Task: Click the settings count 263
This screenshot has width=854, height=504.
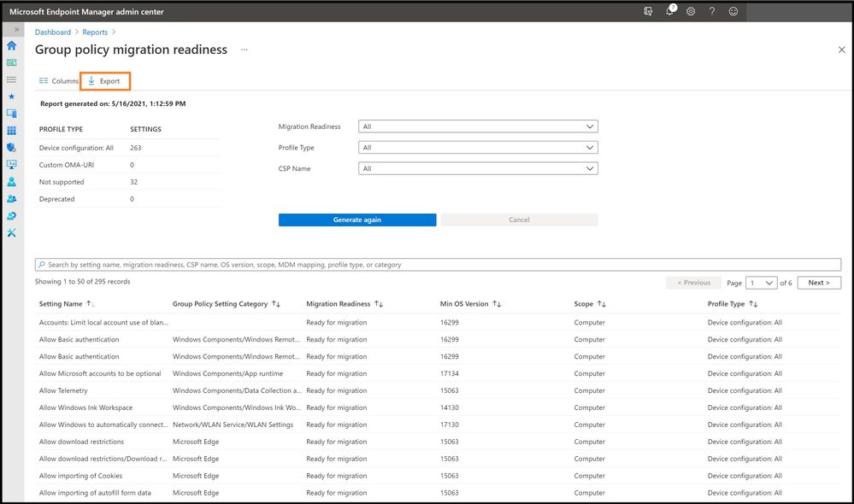Action: pos(136,148)
